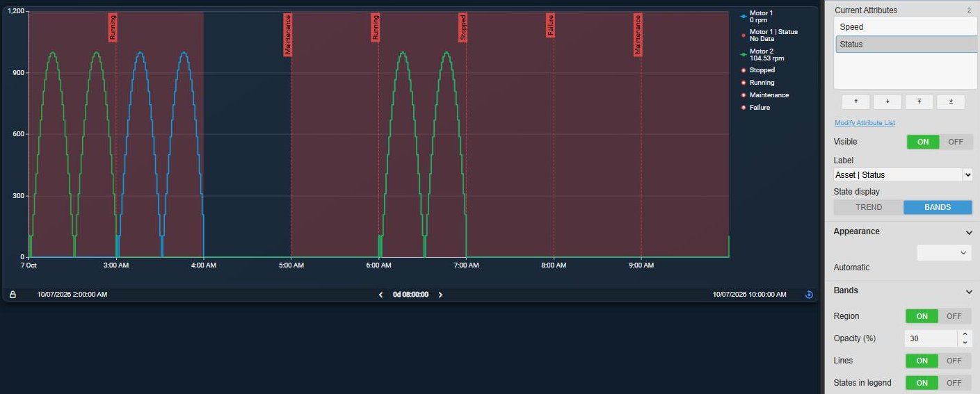Collapse the Bands section

coord(969,291)
